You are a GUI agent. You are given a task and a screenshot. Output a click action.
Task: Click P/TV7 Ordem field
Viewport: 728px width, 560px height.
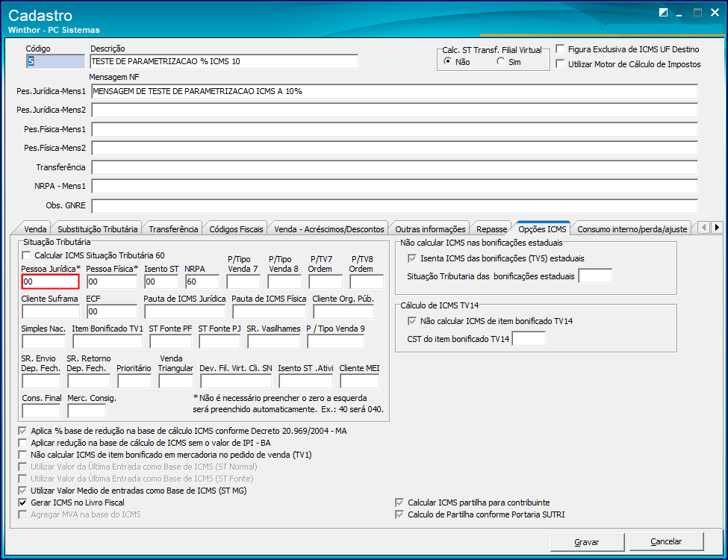(326, 281)
